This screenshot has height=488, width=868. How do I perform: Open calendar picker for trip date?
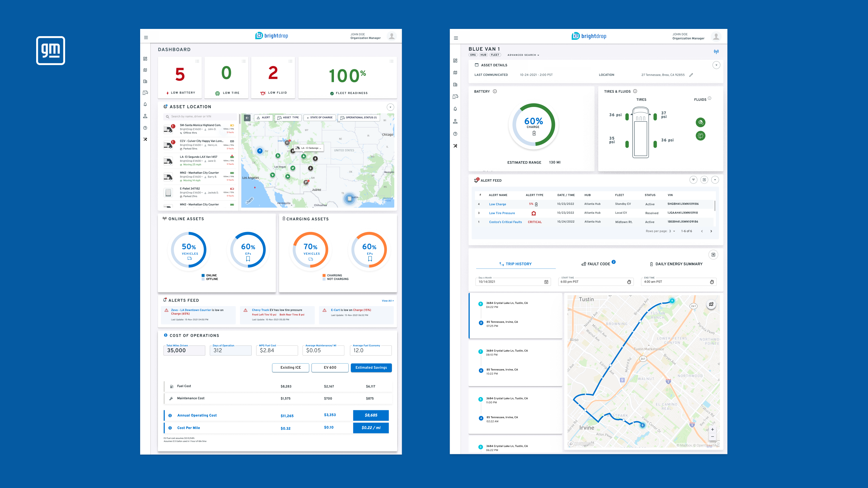tap(546, 282)
